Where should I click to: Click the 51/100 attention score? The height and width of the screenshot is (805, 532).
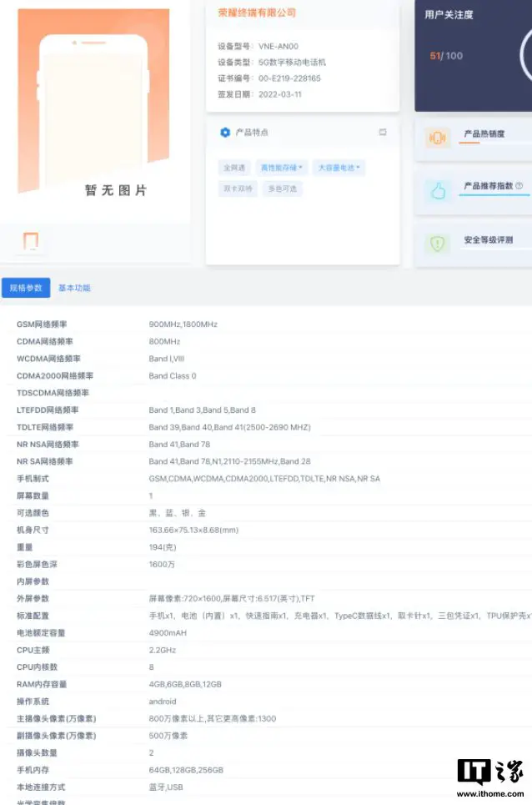point(446,55)
